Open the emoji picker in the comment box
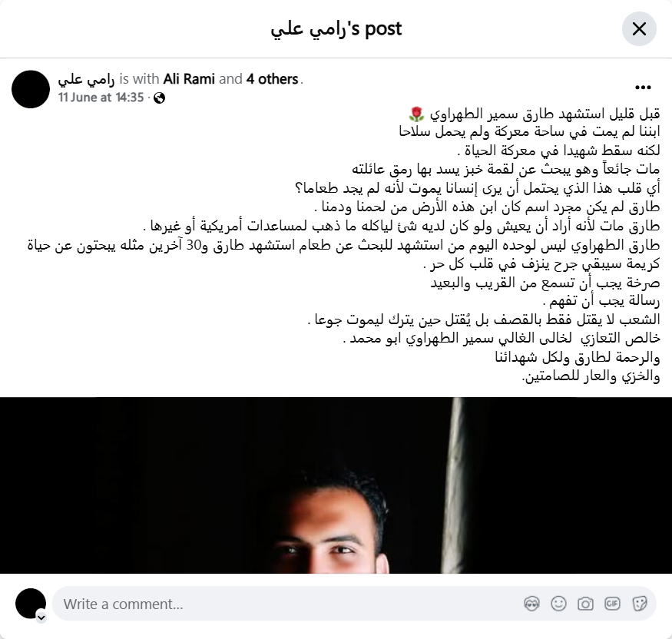 click(x=558, y=604)
